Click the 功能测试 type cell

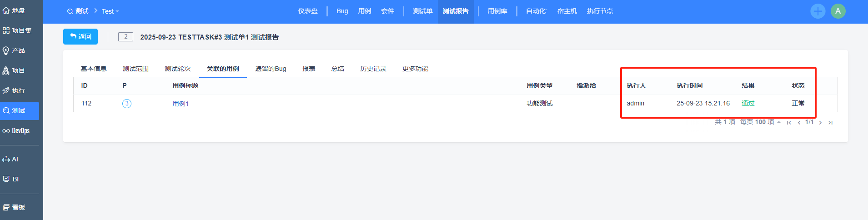tap(540, 104)
